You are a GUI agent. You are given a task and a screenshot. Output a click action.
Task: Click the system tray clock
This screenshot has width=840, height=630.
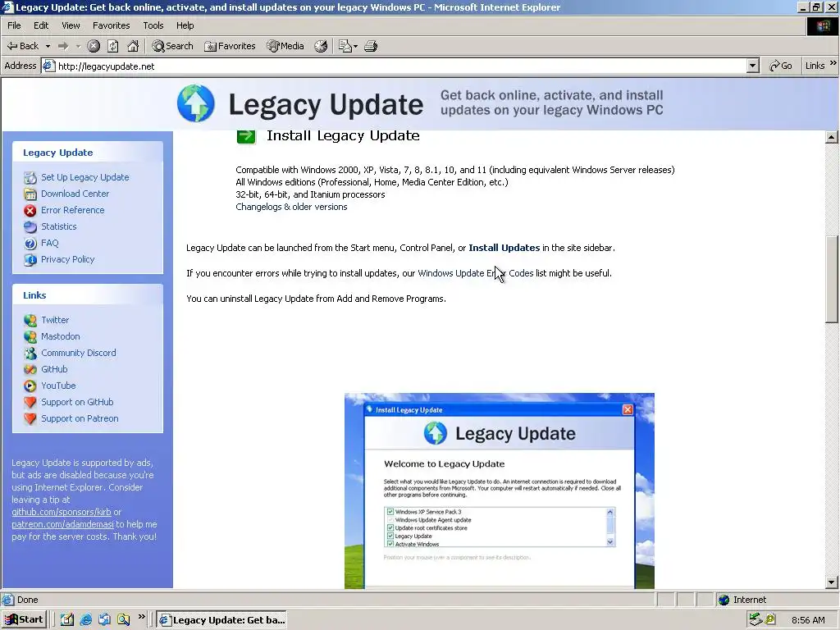pyautogui.click(x=808, y=620)
